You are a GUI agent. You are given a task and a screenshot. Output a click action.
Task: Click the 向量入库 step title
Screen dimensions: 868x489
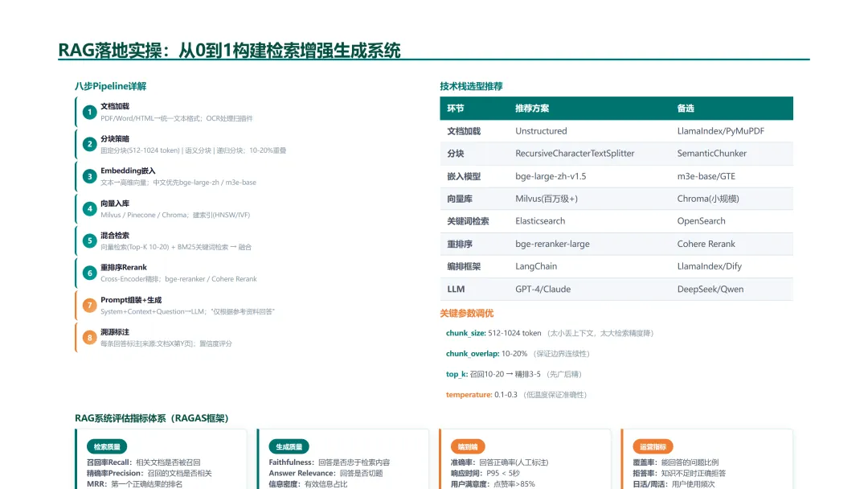pos(115,203)
